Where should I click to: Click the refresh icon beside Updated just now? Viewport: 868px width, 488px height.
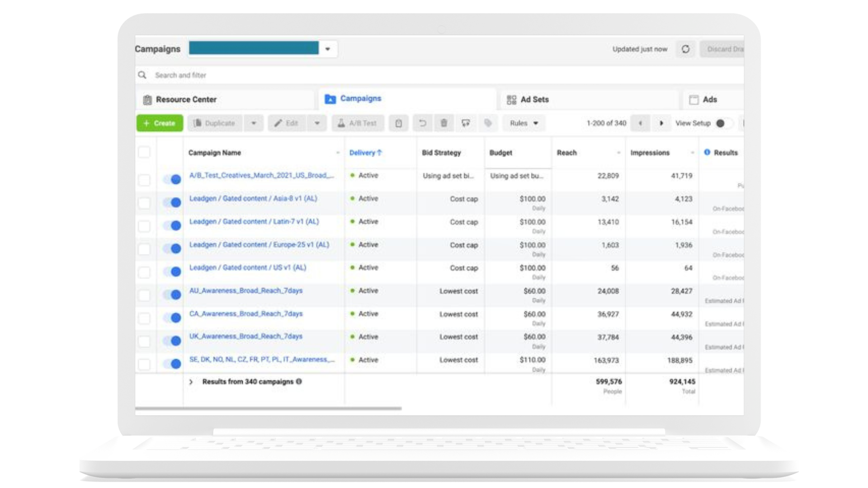(x=685, y=49)
